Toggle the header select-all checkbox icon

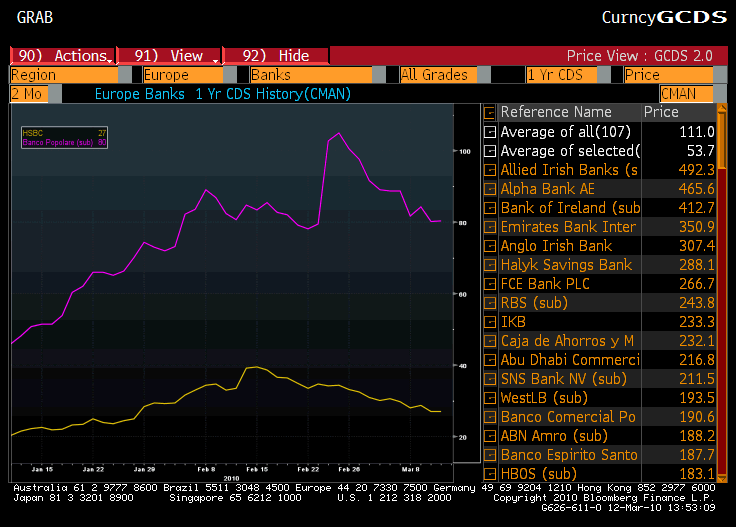[x=490, y=113]
